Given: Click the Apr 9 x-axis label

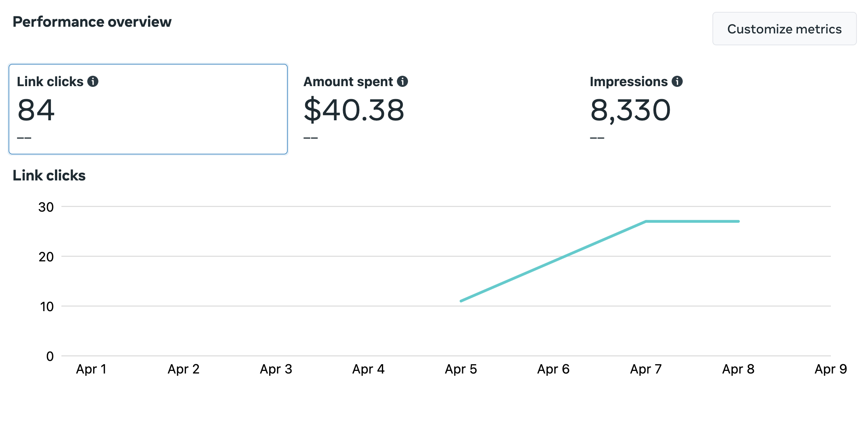Looking at the screenshot, I should tap(831, 369).
